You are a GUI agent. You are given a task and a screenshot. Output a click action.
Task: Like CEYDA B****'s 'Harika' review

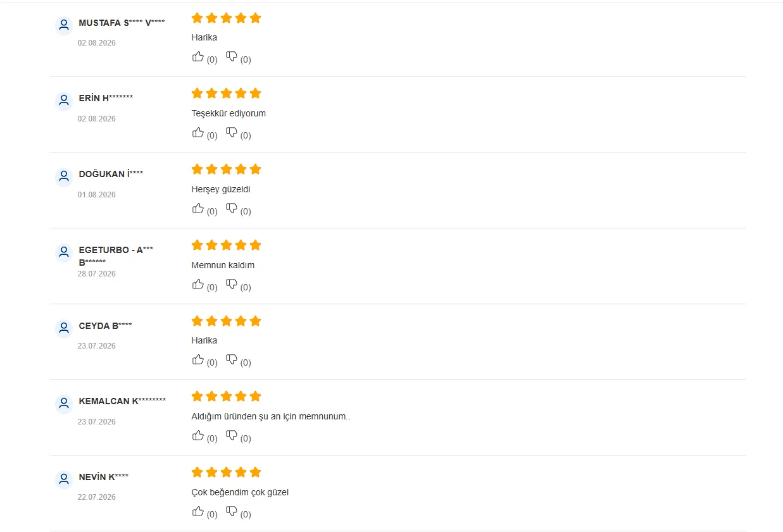(198, 359)
